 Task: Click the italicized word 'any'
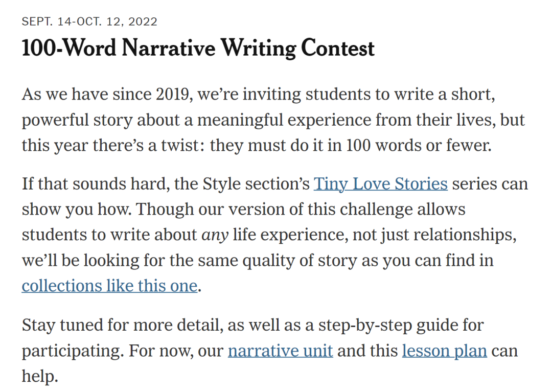pyautogui.click(x=215, y=235)
